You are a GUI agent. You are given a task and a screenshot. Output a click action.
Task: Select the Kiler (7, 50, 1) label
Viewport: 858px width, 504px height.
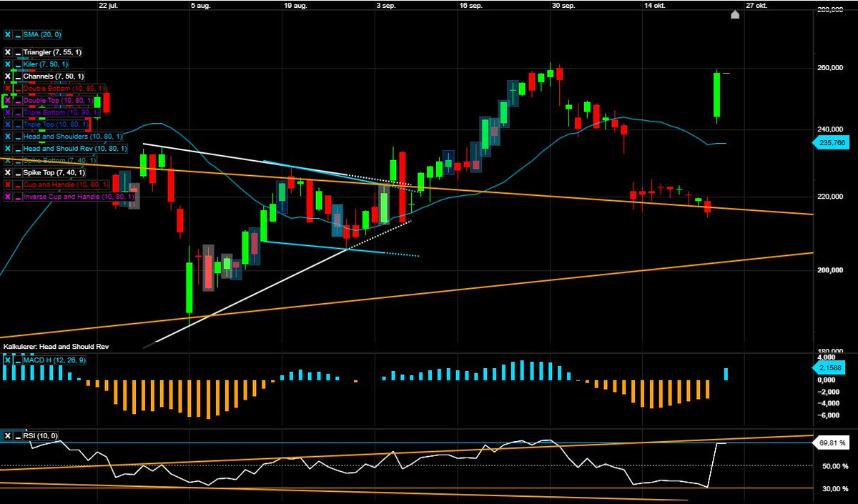(x=46, y=64)
